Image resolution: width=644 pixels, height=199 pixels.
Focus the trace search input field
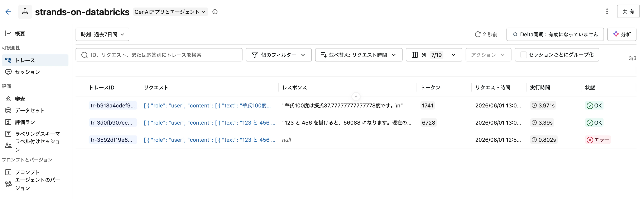[159, 55]
